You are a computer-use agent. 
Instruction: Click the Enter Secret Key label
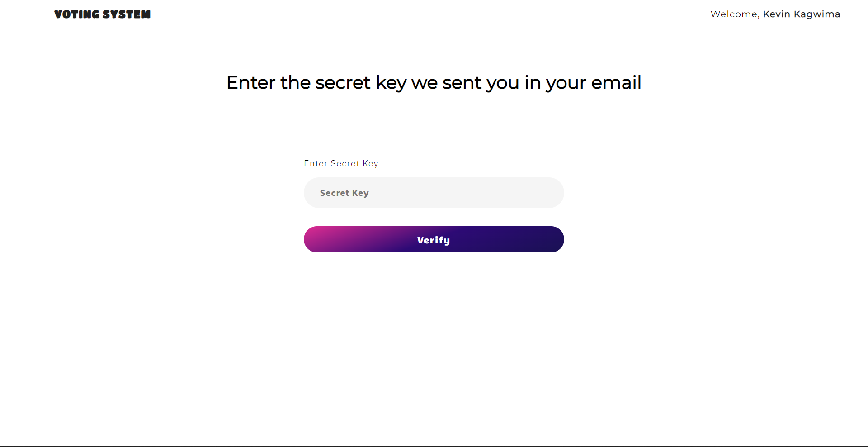(x=341, y=163)
